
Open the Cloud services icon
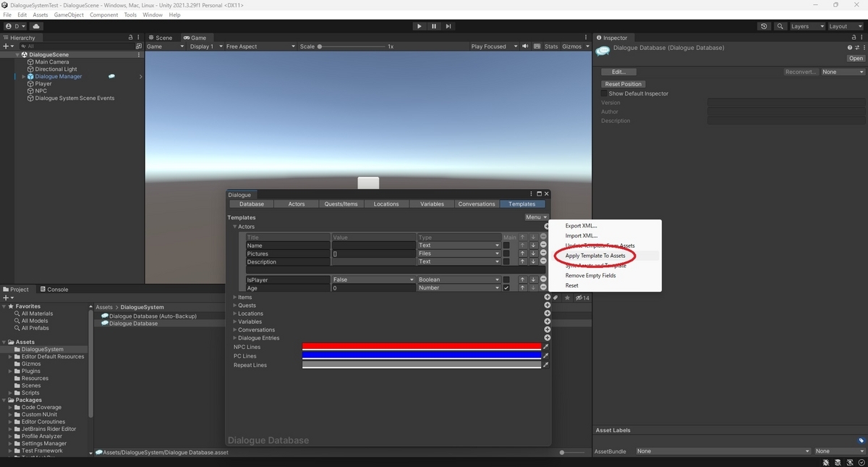coord(35,26)
